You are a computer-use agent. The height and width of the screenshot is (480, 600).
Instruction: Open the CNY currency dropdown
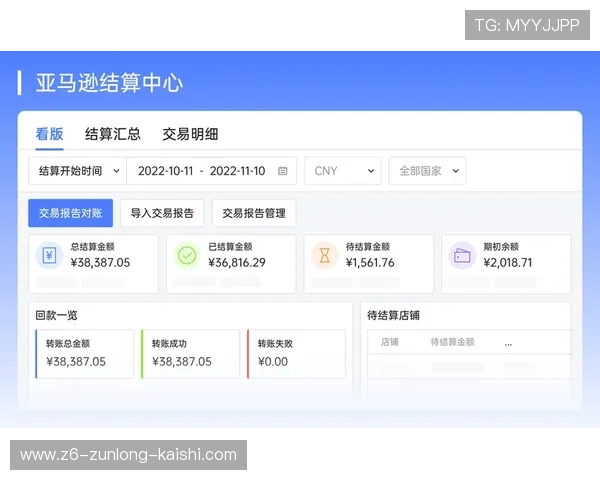tap(343, 171)
